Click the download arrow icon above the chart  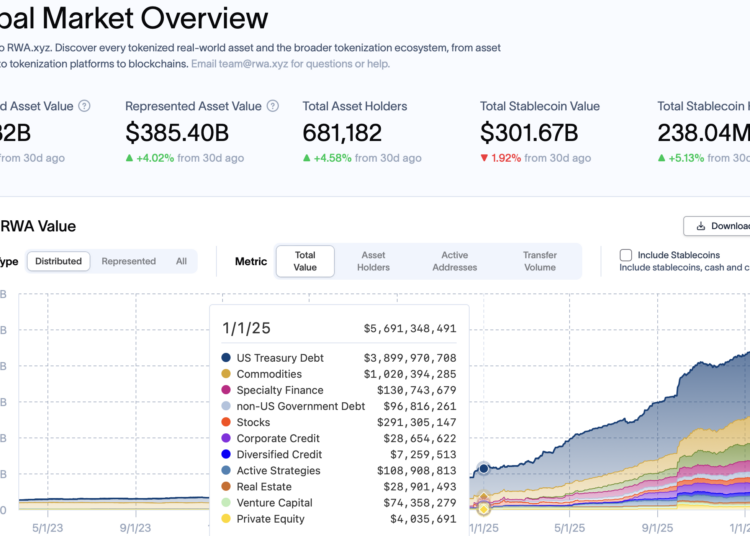click(x=701, y=226)
